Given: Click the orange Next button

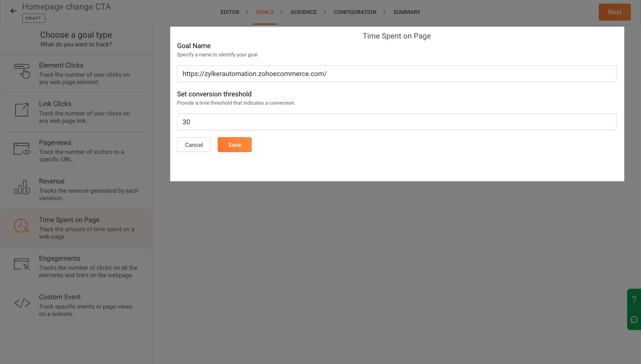Looking at the screenshot, I should (615, 12).
